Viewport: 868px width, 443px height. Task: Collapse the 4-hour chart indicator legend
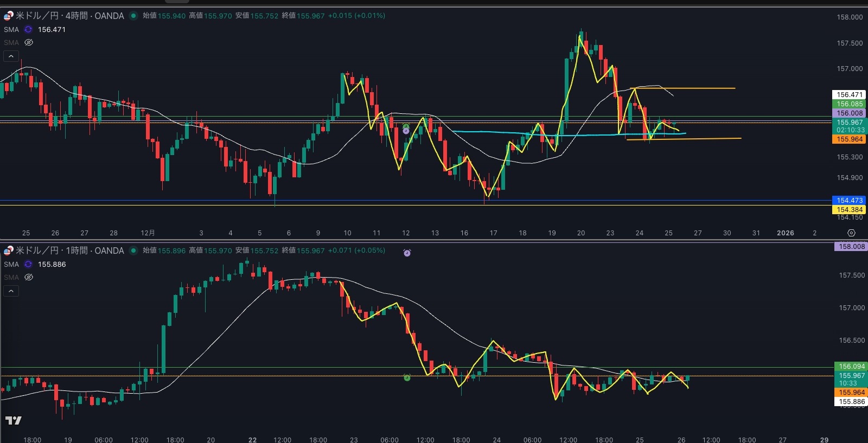pyautogui.click(x=11, y=56)
